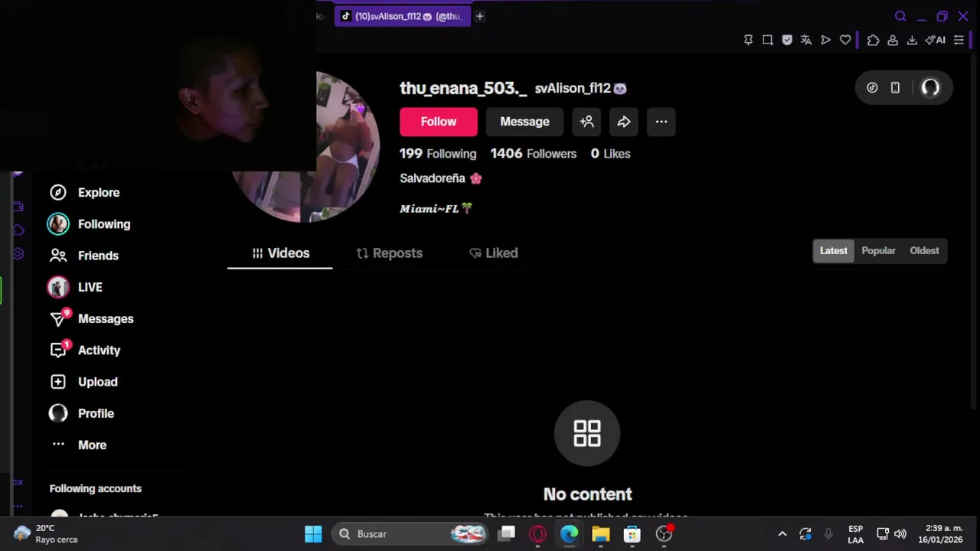Open Task View in the taskbar

coord(507,534)
